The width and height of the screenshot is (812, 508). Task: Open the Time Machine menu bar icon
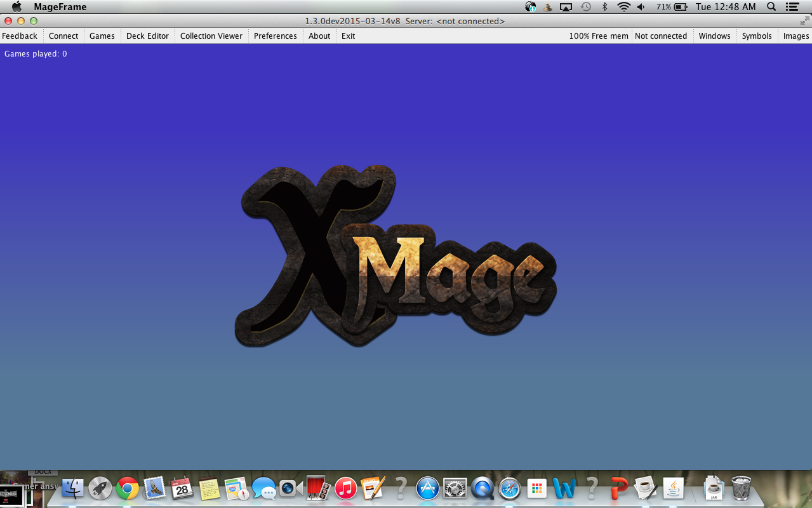click(x=586, y=7)
